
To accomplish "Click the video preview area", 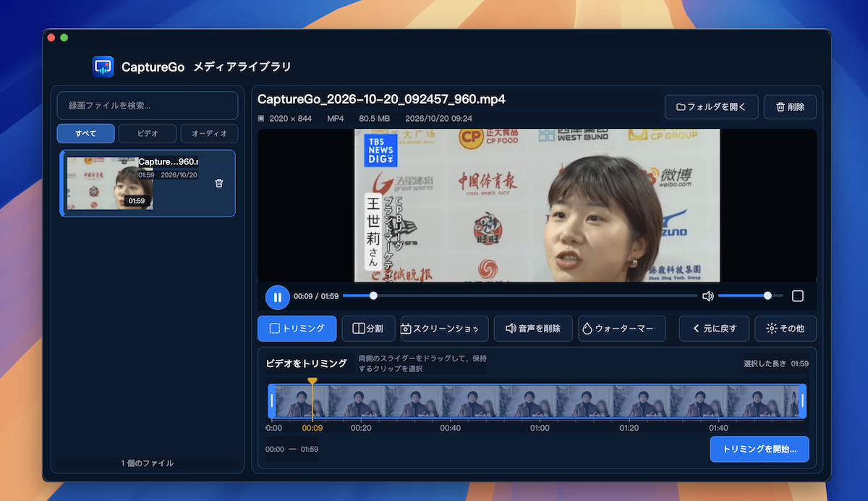I will click(537, 206).
